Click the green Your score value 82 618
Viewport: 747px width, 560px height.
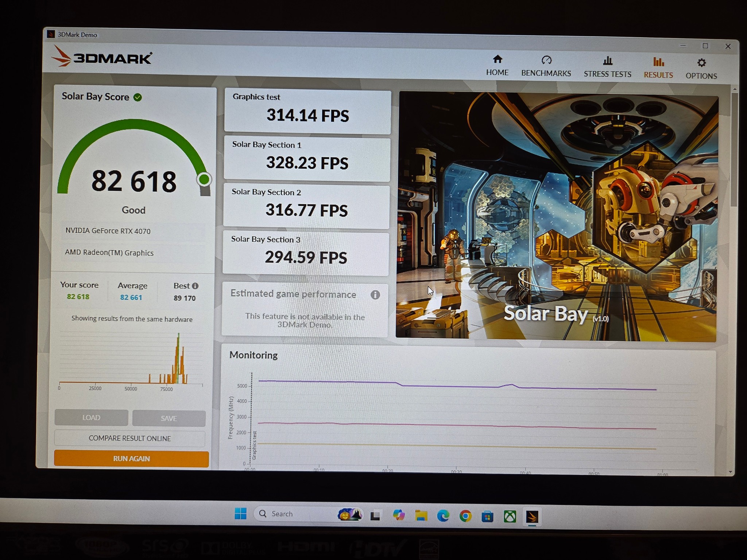pos(78,297)
